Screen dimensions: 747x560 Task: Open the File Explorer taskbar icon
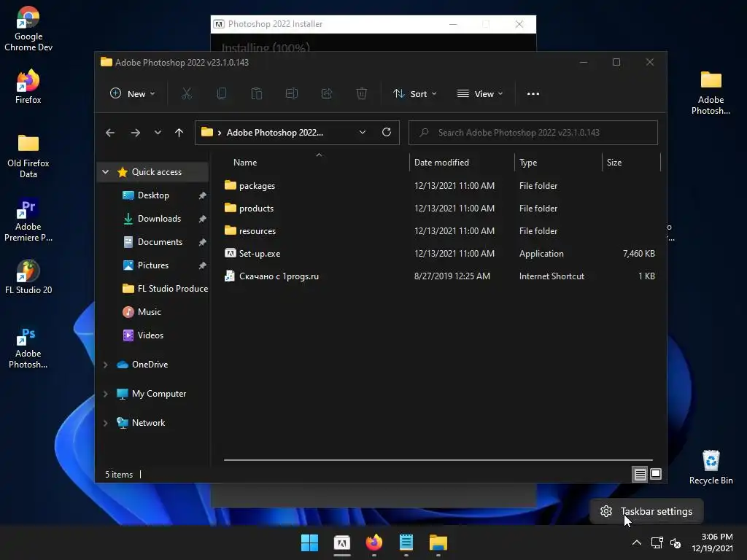[x=438, y=542]
